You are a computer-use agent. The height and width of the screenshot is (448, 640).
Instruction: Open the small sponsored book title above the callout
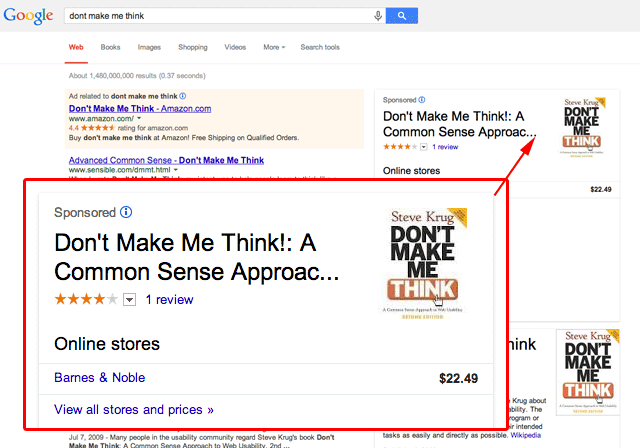tap(459, 124)
